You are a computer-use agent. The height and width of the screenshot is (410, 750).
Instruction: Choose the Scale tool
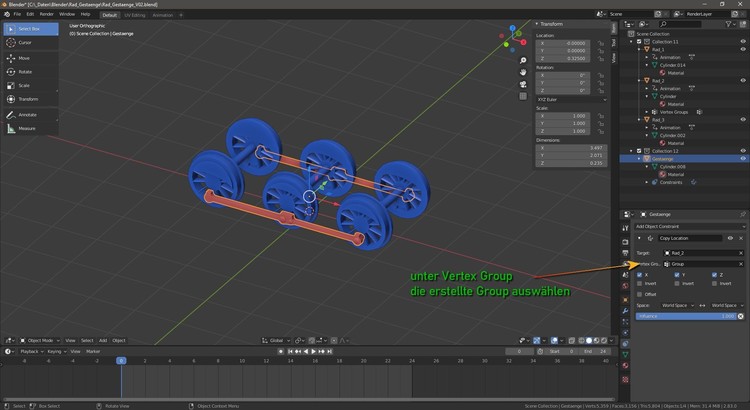pyautogui.click(x=24, y=85)
